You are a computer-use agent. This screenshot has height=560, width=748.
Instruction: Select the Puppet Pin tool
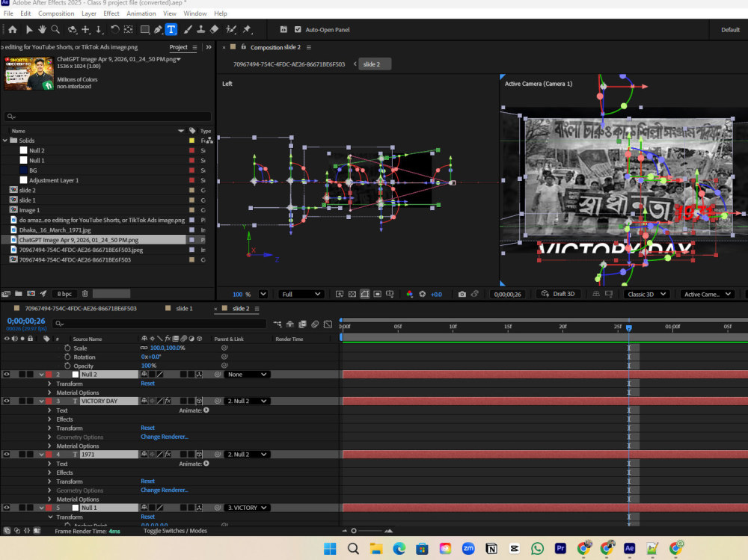tap(247, 30)
